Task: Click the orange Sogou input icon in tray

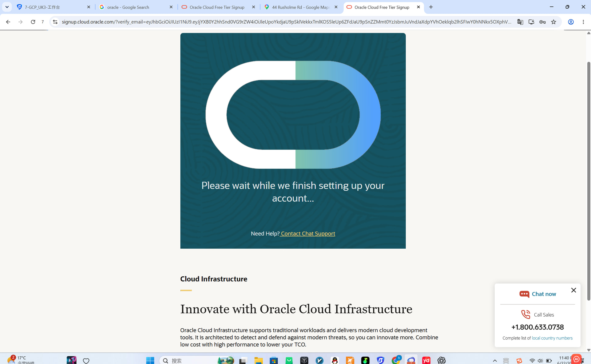Action: [519, 361]
